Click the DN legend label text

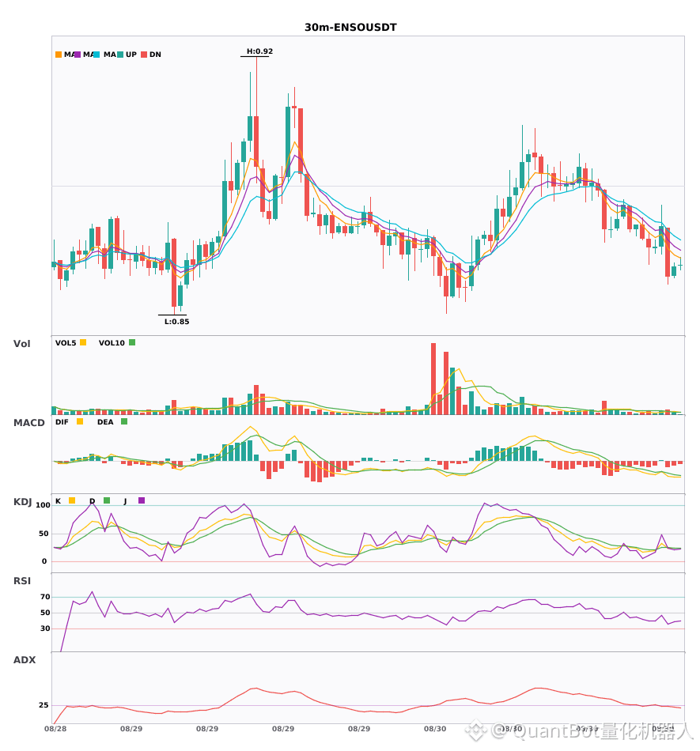(x=155, y=55)
